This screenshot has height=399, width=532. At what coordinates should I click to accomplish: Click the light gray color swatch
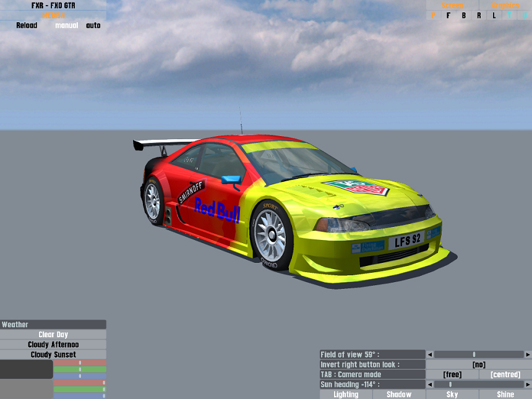[x=27, y=389]
